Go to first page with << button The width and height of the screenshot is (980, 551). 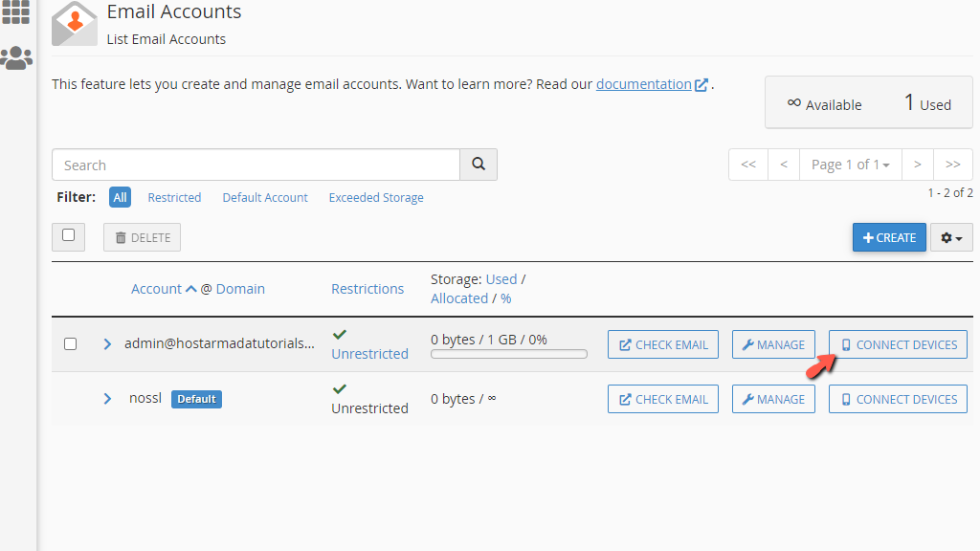tap(748, 165)
